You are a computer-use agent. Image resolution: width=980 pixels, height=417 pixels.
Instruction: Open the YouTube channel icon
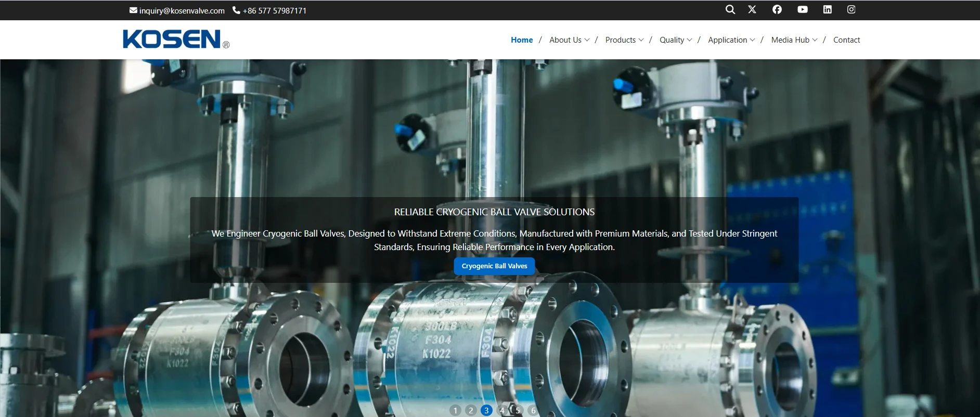[803, 9]
